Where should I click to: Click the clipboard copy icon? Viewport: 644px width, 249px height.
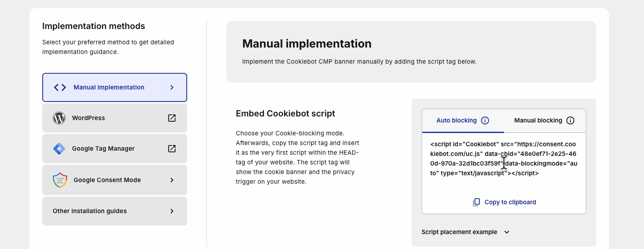pos(476,202)
